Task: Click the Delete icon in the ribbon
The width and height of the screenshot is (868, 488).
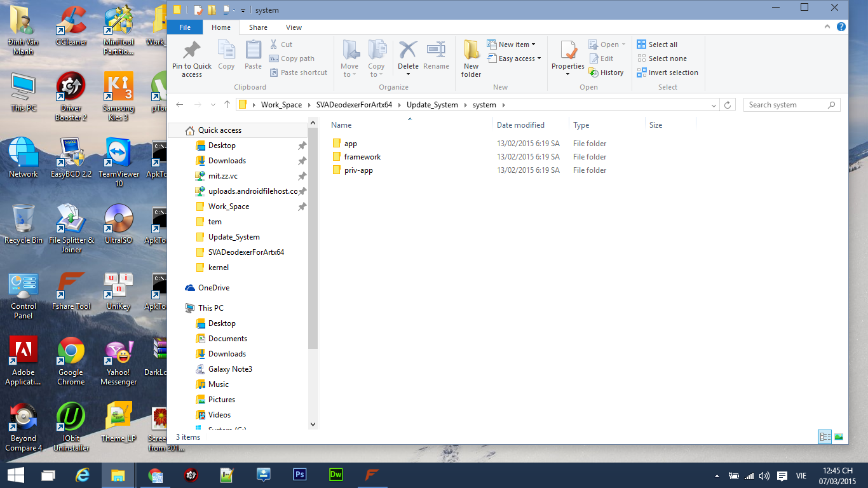Action: click(408, 50)
